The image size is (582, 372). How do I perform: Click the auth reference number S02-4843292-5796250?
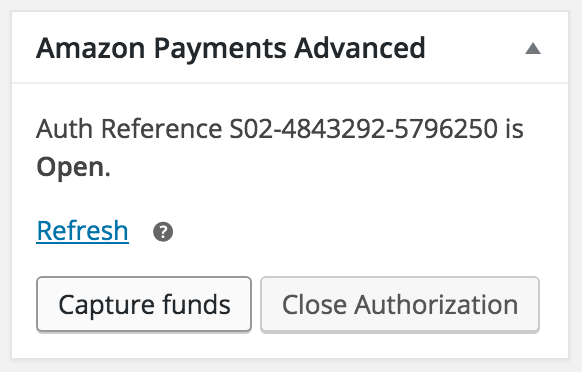(x=363, y=129)
